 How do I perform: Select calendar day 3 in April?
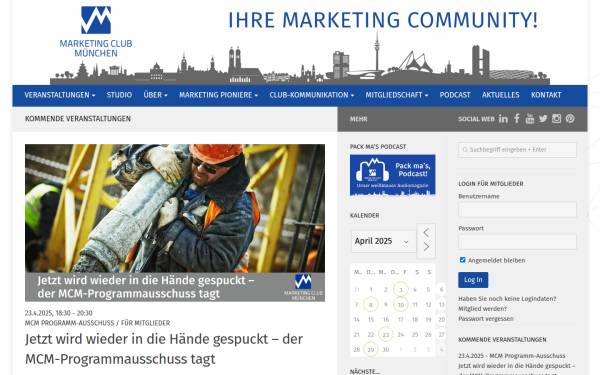(401, 289)
